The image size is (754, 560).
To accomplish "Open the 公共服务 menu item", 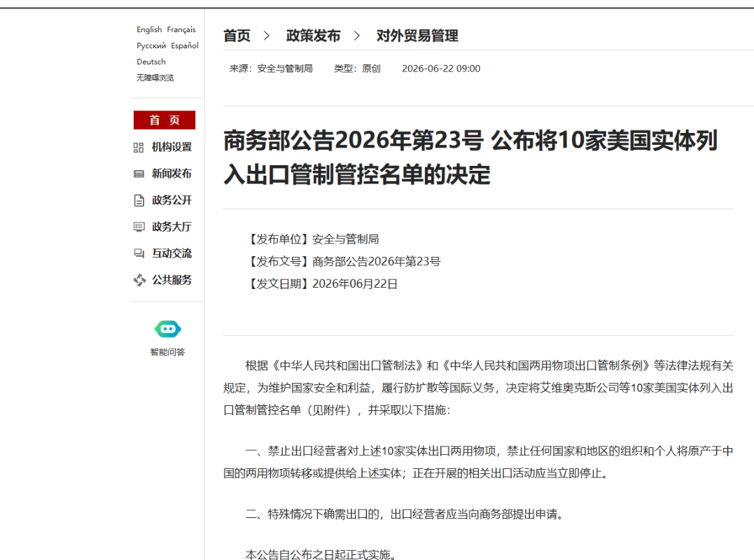I will (x=172, y=280).
